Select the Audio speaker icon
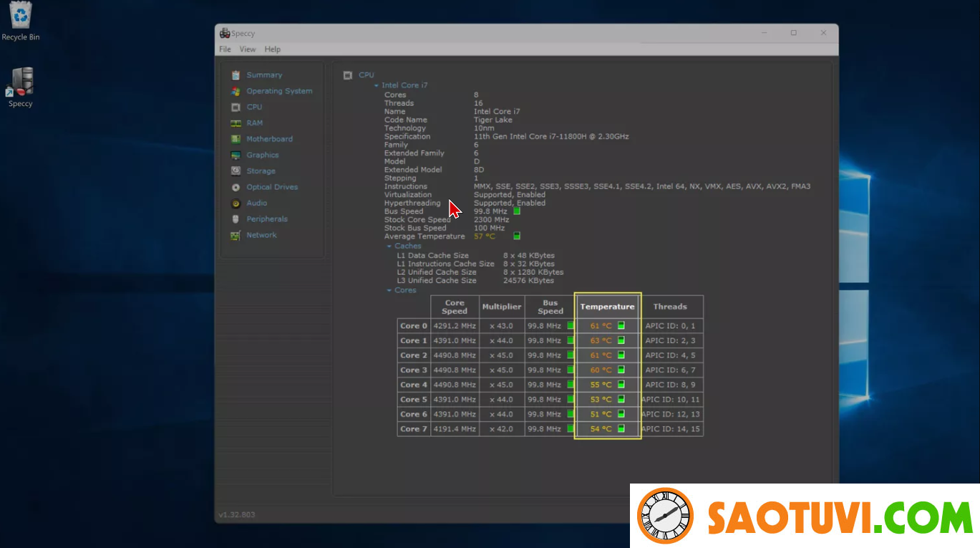 click(x=236, y=203)
